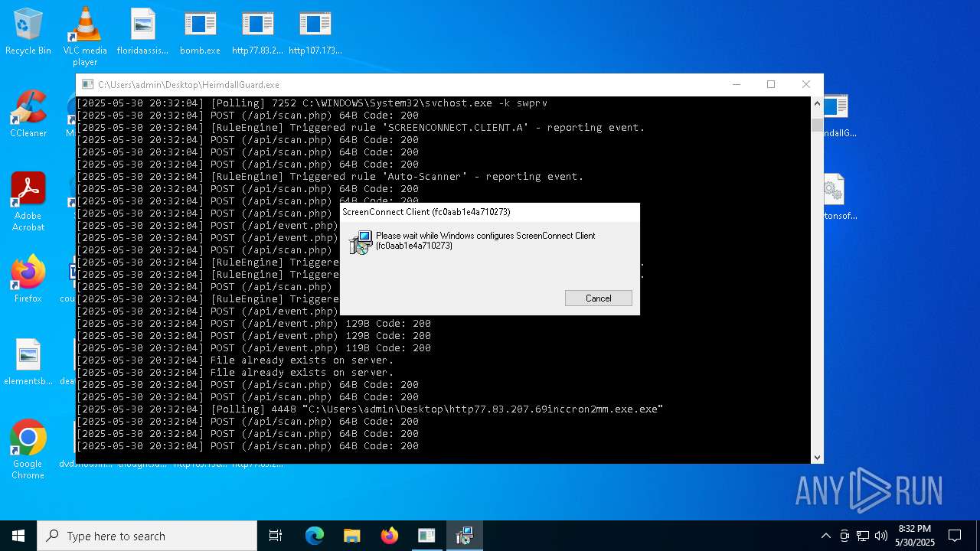Open Microsoft Edge from the taskbar

pos(315,536)
